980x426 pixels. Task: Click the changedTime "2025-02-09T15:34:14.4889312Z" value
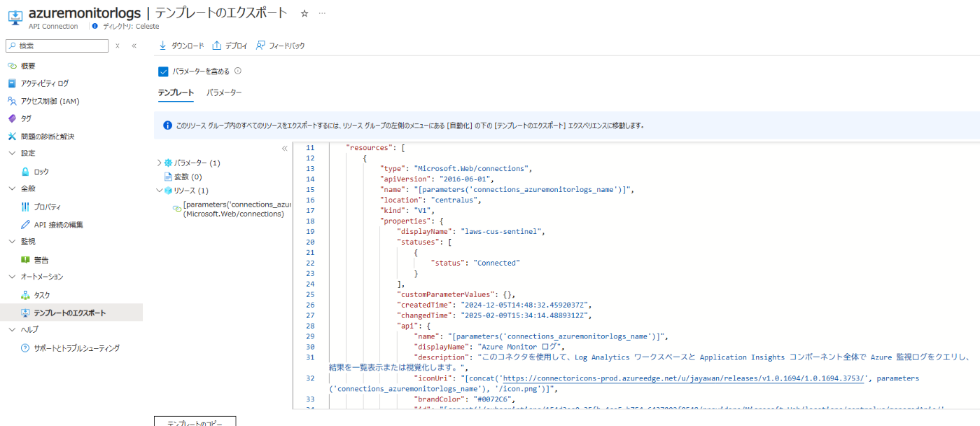525,315
